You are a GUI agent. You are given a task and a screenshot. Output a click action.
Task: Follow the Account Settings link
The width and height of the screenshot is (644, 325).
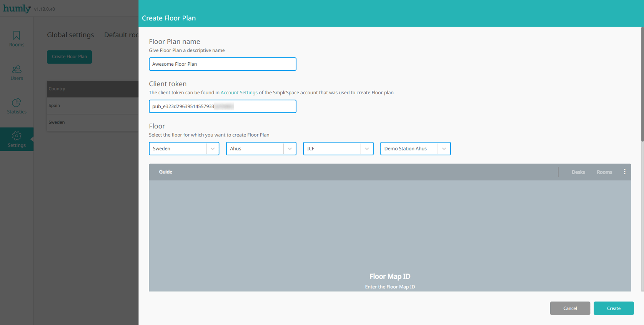coord(239,93)
